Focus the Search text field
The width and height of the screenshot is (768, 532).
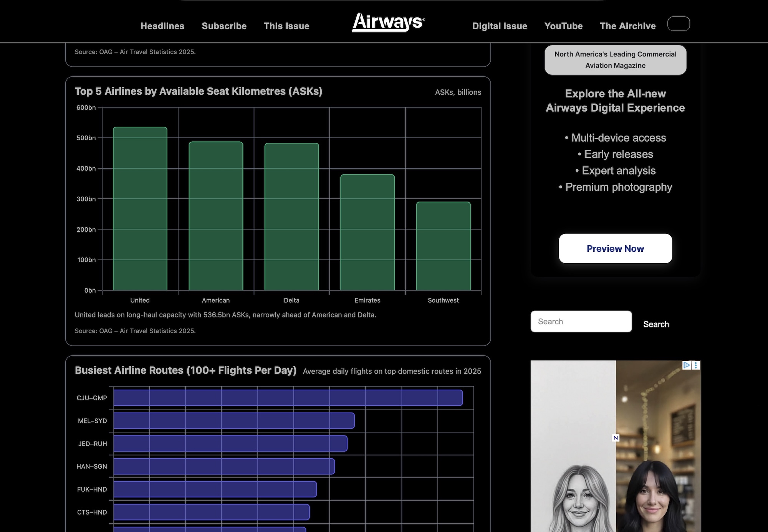click(x=581, y=322)
